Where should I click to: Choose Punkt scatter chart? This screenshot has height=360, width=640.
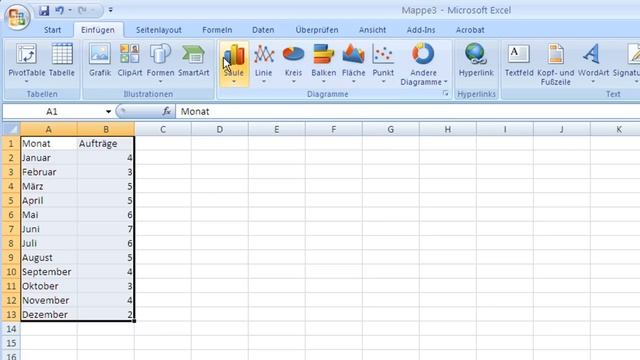tap(383, 64)
